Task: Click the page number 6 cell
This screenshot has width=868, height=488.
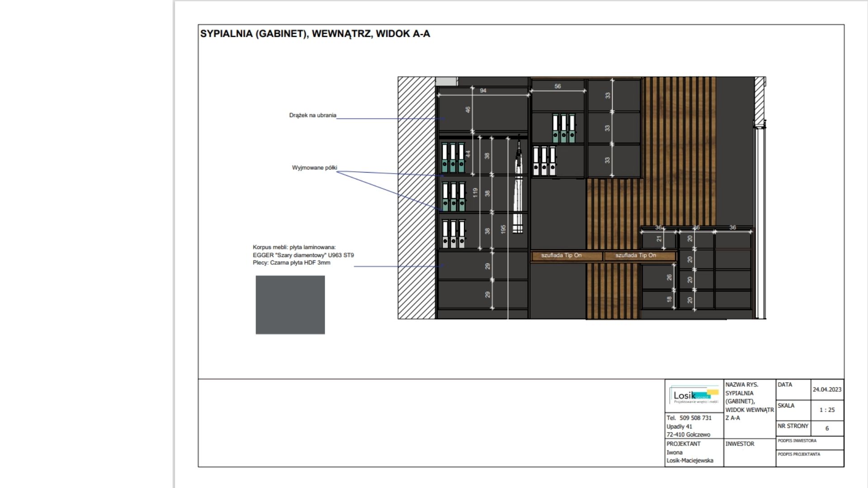Action: [827, 428]
